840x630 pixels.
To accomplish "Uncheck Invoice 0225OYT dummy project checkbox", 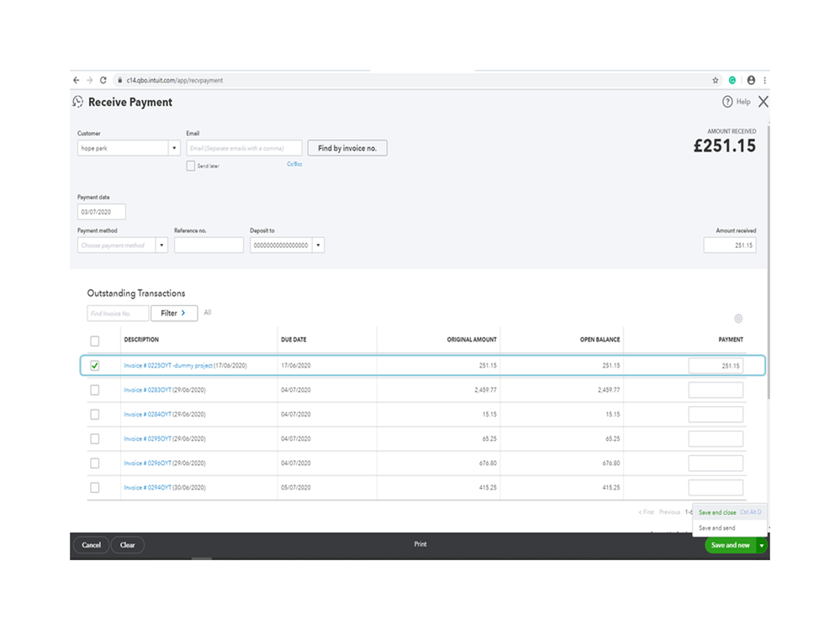I will [95, 365].
